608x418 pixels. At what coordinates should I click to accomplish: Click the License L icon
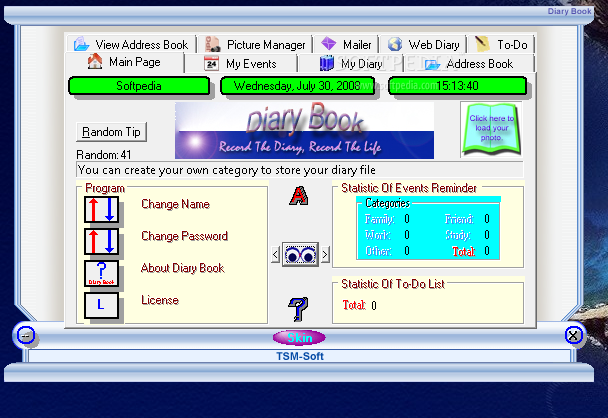(x=102, y=305)
